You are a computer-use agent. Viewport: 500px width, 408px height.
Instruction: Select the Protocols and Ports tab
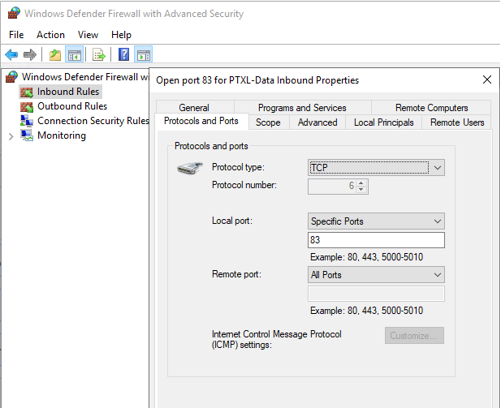click(201, 121)
